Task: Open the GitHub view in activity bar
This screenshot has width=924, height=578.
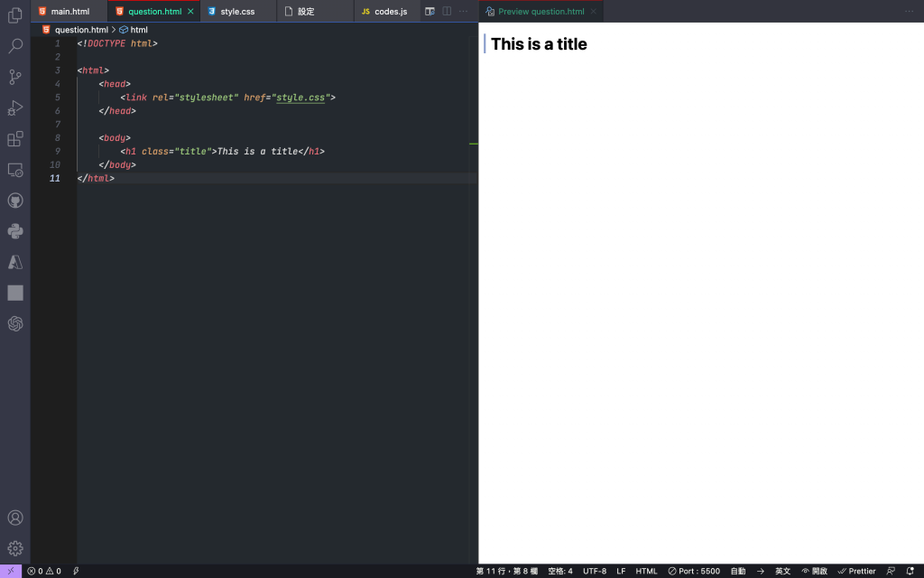Action: coord(15,200)
